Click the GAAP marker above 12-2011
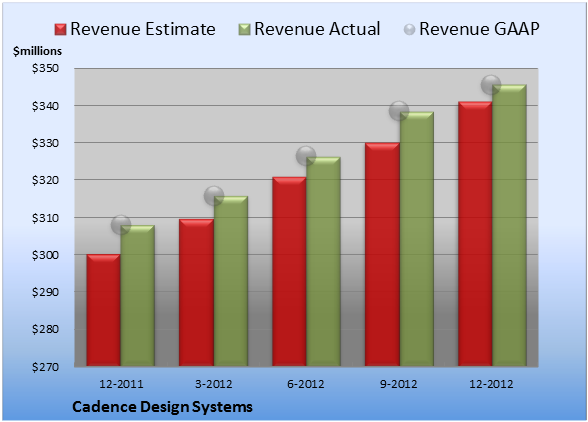Image resolution: width=588 pixels, height=422 pixels. [121, 225]
